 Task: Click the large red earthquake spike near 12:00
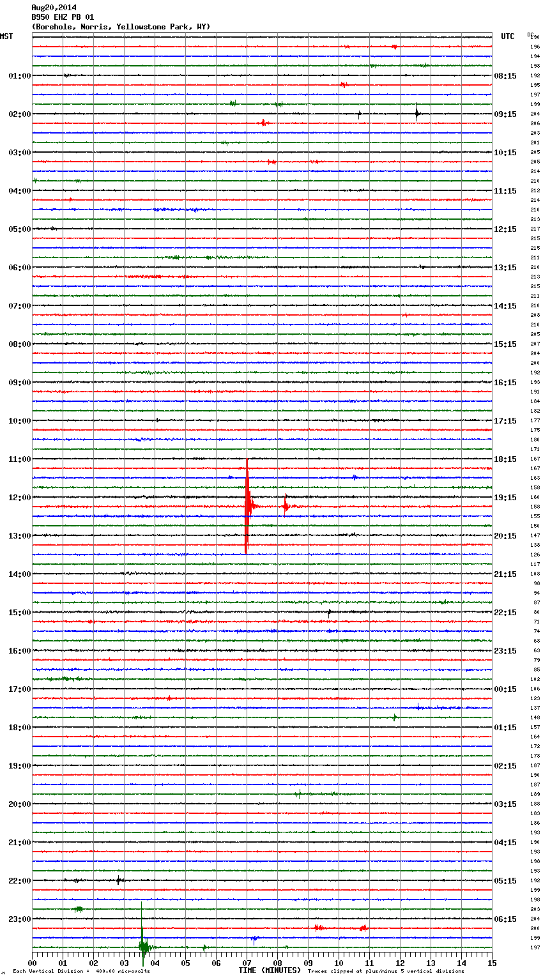pyautogui.click(x=247, y=506)
